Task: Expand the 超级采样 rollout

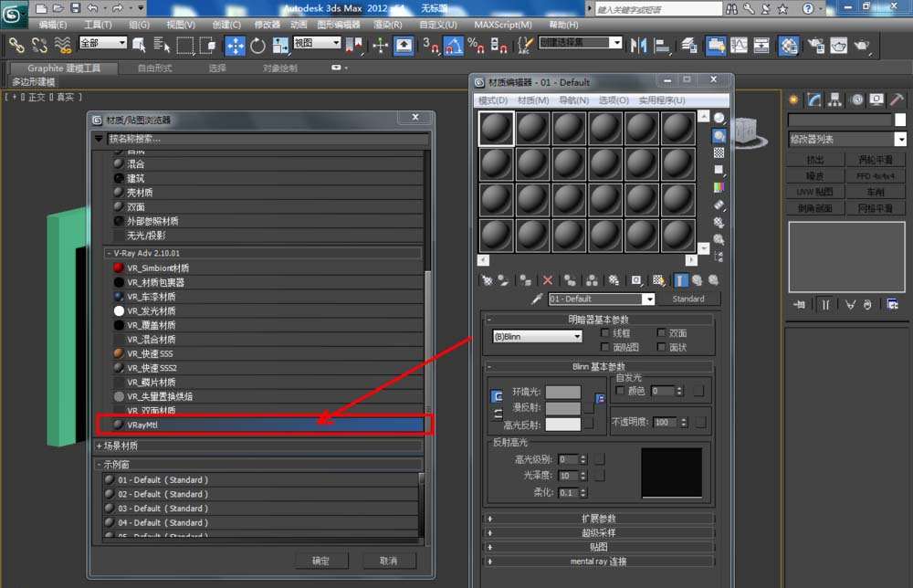Action: 598,532
